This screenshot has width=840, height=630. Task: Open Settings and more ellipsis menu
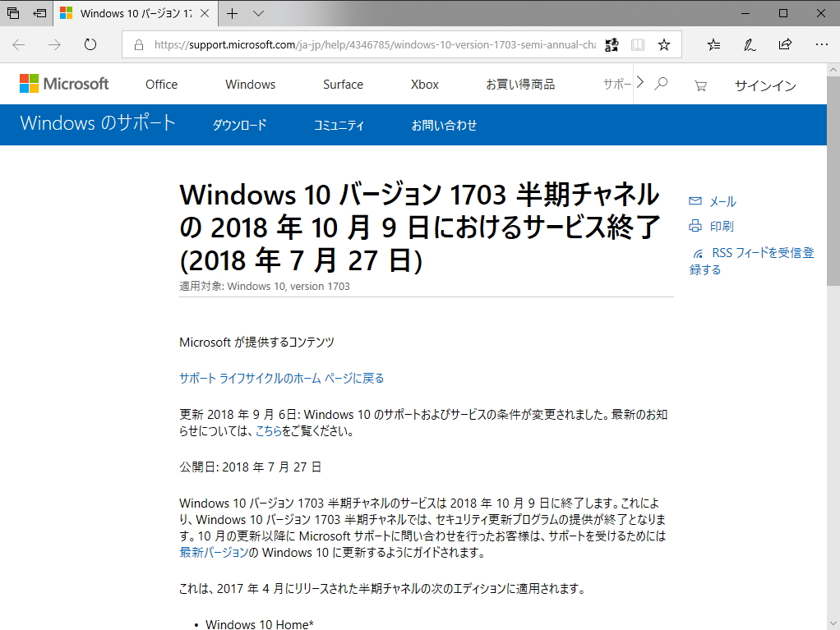click(x=821, y=44)
